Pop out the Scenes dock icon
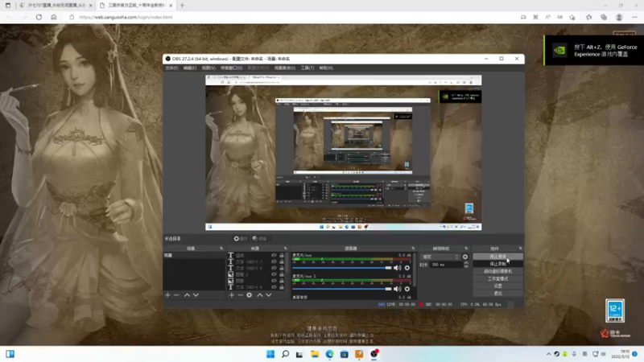The image size is (644, 362). click(221, 249)
